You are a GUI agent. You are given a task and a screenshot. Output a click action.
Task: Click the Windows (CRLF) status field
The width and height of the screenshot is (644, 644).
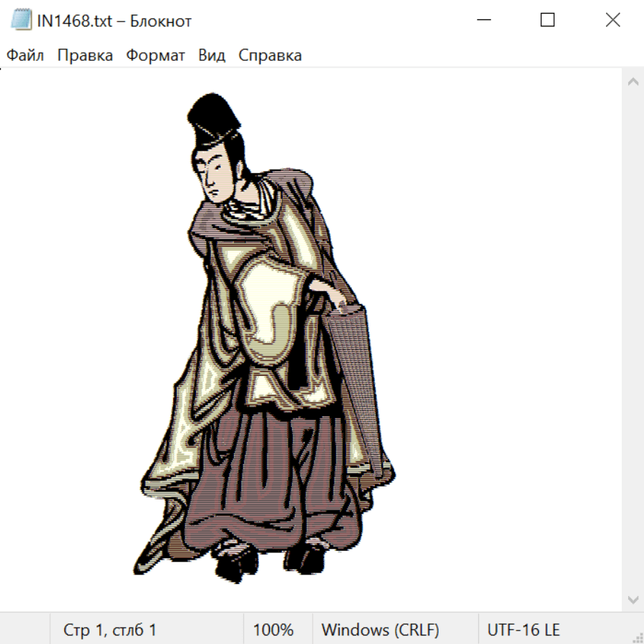380,630
